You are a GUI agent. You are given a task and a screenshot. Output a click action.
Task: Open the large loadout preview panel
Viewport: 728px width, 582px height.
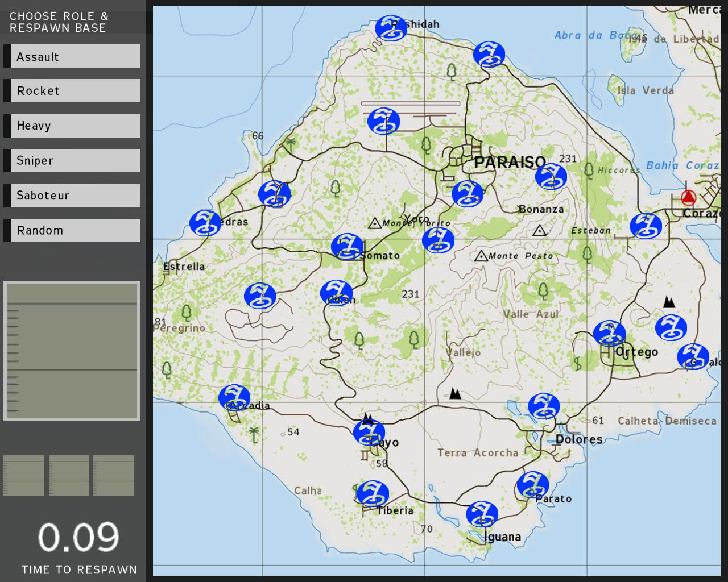[x=72, y=351]
